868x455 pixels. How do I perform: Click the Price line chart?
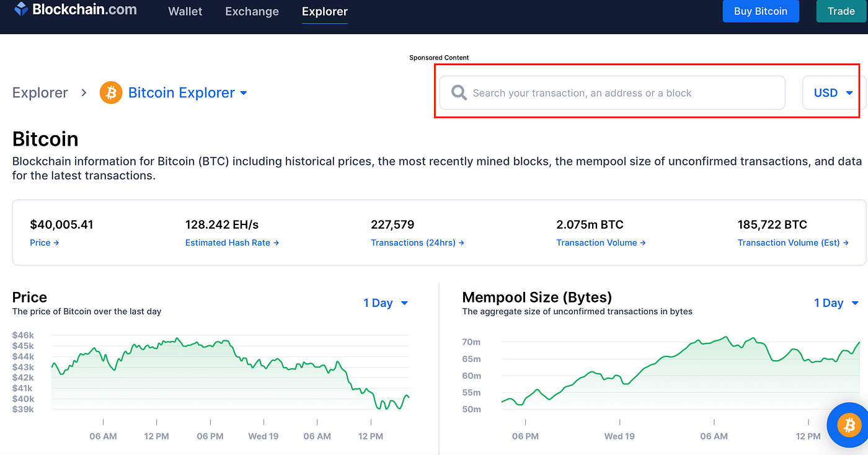[231, 374]
